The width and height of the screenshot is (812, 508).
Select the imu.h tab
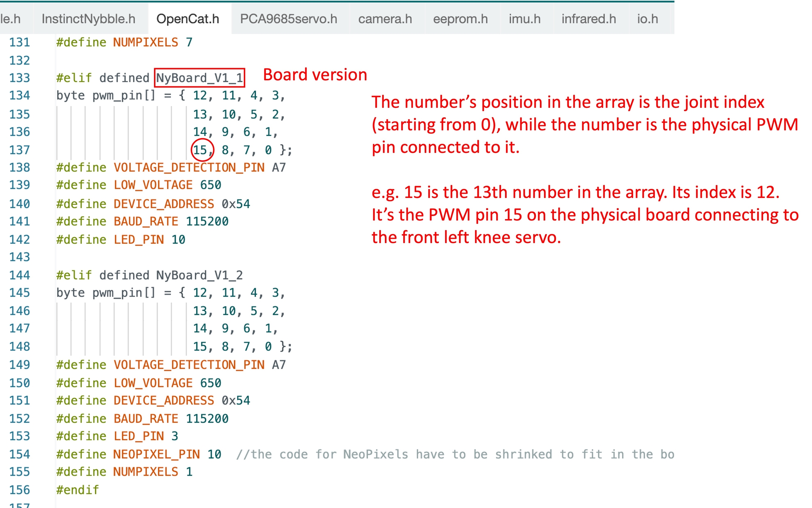524,19
